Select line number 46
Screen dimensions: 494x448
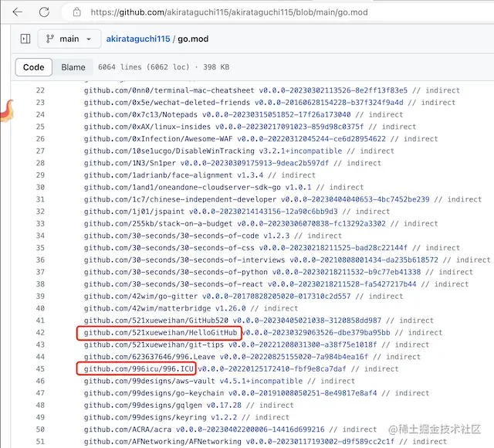[x=40, y=381]
